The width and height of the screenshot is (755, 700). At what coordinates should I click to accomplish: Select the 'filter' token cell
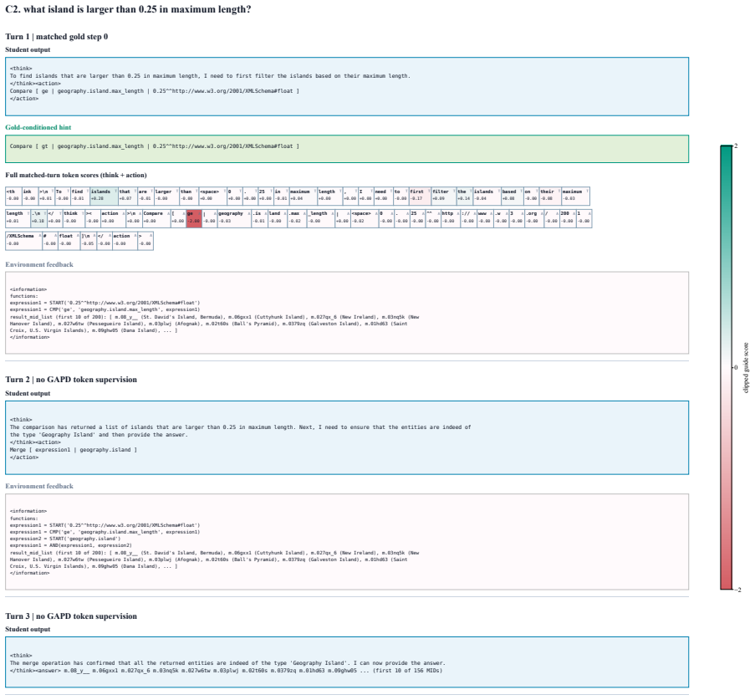(443, 196)
